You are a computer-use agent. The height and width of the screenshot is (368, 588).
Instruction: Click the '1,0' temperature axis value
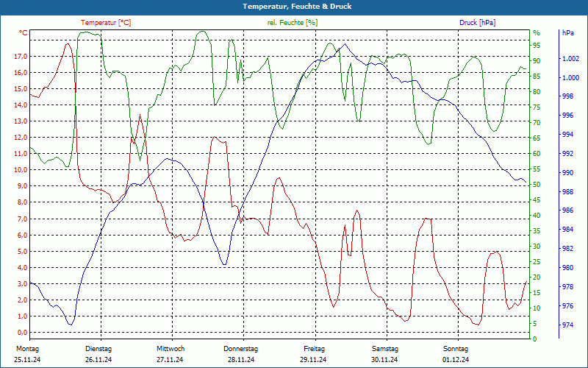tap(22, 316)
